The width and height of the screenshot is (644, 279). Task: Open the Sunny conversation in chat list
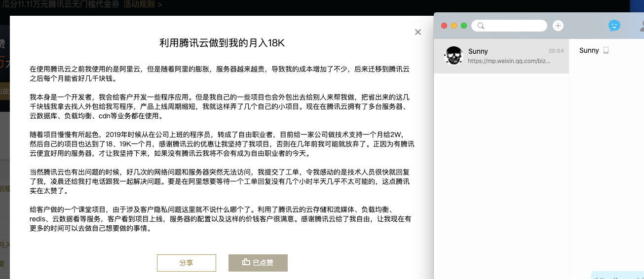pos(501,56)
